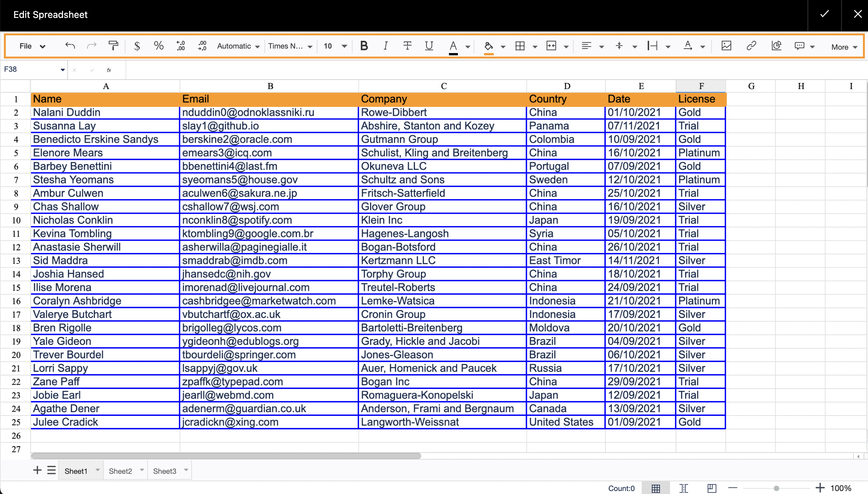
Task: Insert an image into the sheet
Action: click(x=726, y=46)
